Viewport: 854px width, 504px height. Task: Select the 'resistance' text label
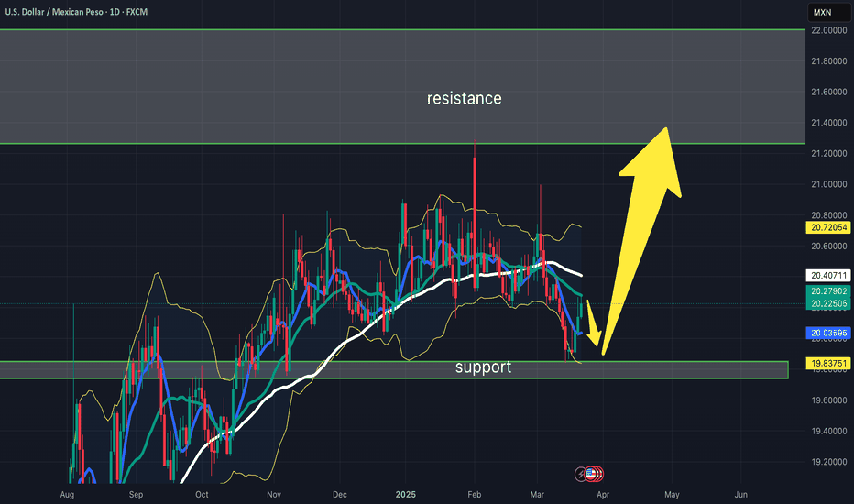pyautogui.click(x=464, y=99)
